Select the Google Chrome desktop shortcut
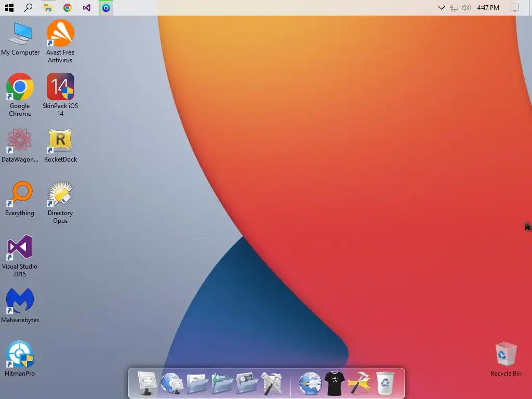The image size is (532, 399). pyautogui.click(x=20, y=95)
